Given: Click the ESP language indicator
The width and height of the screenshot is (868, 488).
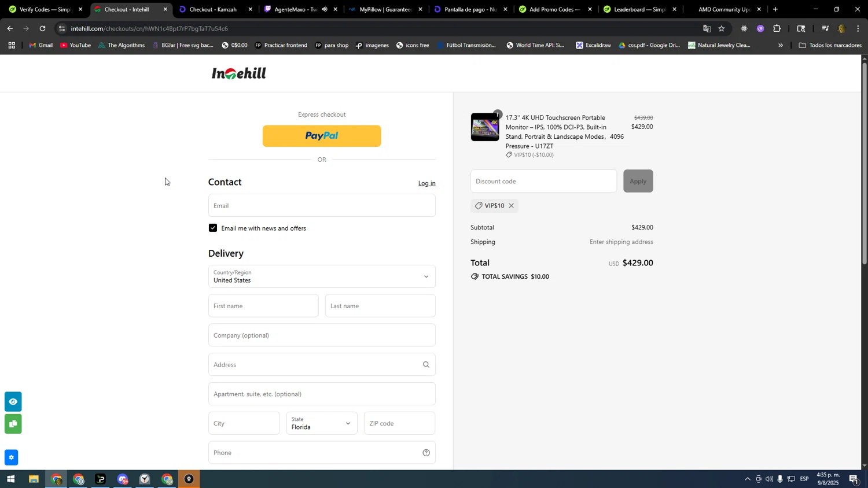Looking at the screenshot, I should pyautogui.click(x=804, y=479).
